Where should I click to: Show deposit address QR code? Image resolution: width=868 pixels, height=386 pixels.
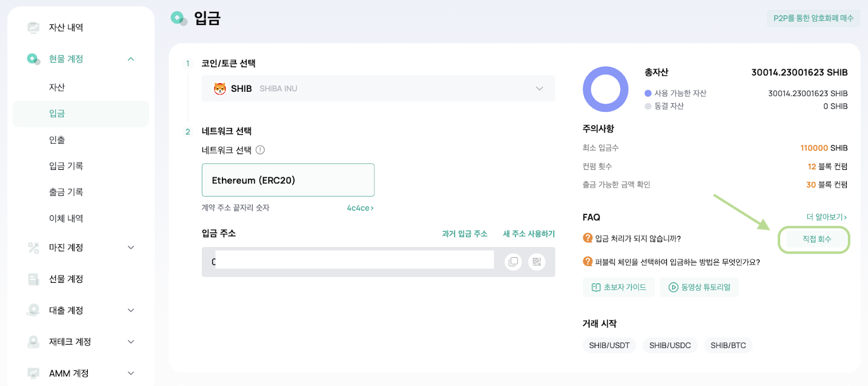coord(537,262)
